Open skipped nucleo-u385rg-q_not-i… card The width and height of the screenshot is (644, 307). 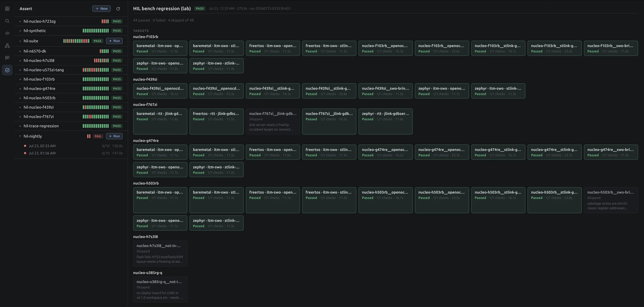click(x=160, y=290)
